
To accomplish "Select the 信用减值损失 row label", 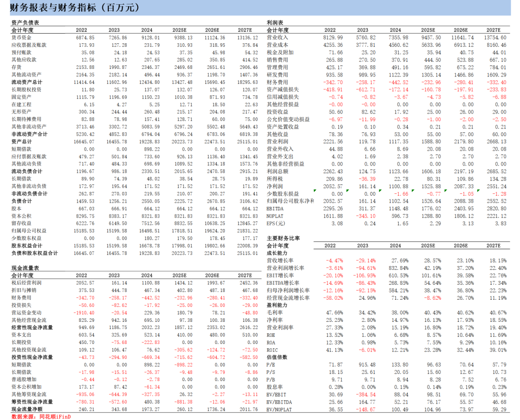I will click(x=283, y=97).
